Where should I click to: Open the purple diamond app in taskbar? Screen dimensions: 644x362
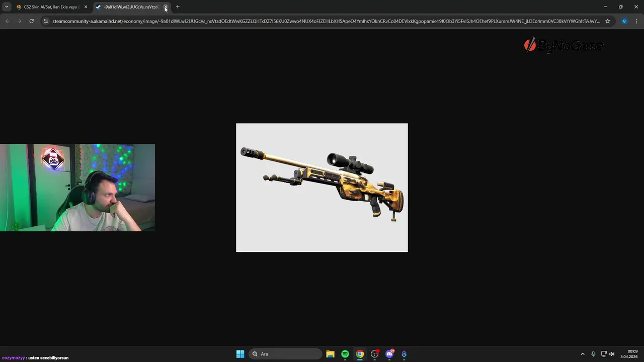[404, 354]
